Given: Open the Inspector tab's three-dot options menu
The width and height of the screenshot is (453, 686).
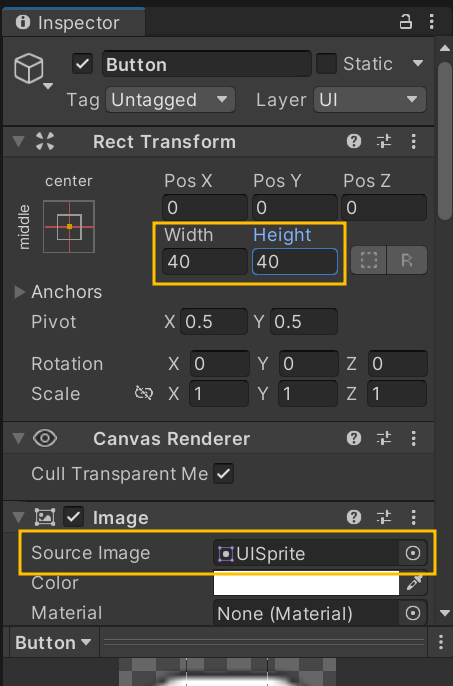Looking at the screenshot, I should pos(432,21).
